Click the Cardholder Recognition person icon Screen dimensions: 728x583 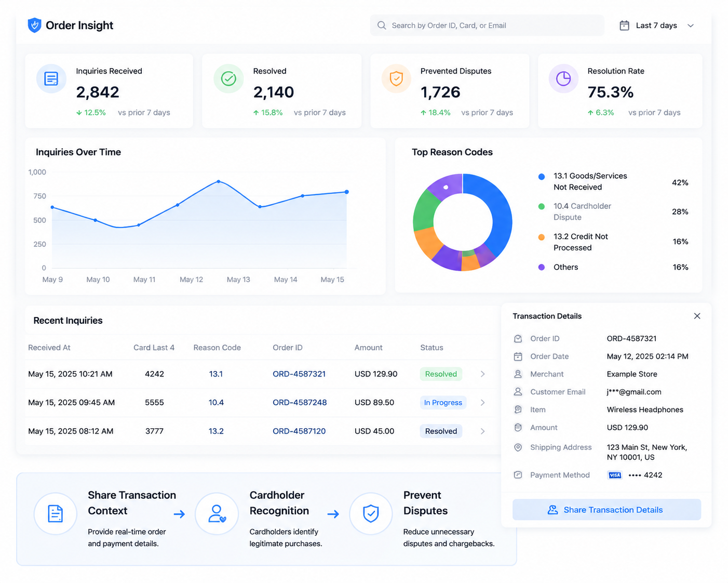[x=217, y=513]
